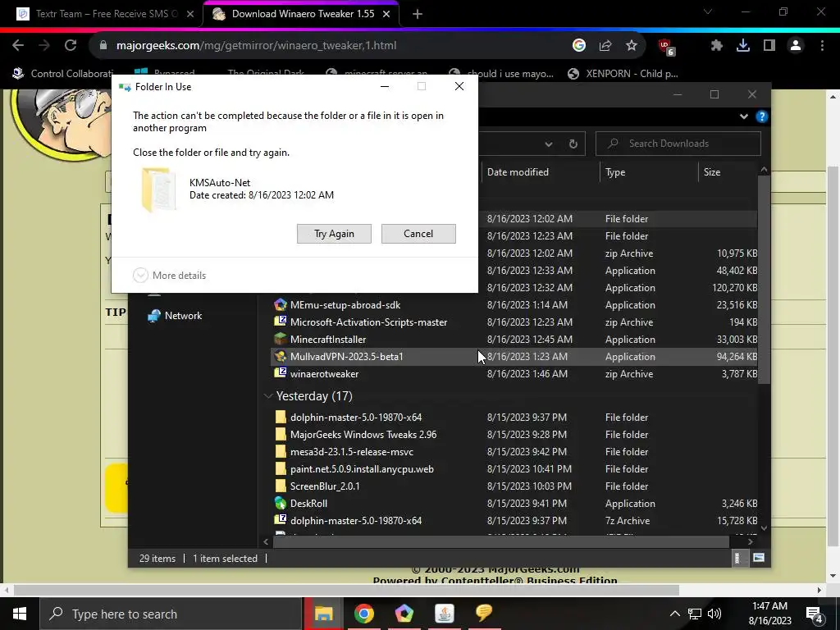
Task: Select ScreenBlur_2.0.1 folder
Action: 514,486
